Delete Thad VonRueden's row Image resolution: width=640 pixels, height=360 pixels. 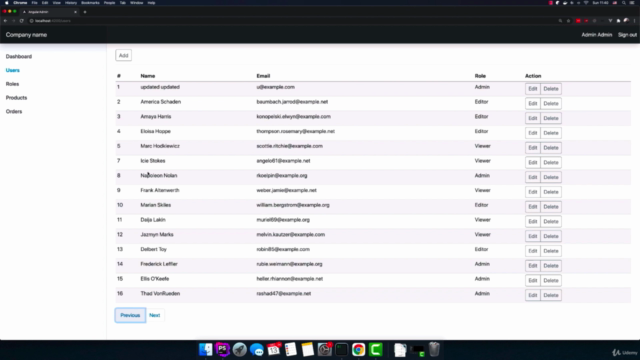551,295
